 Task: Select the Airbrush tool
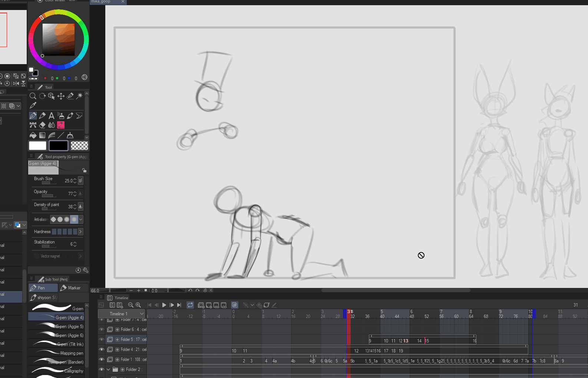pyautogui.click(x=61, y=116)
